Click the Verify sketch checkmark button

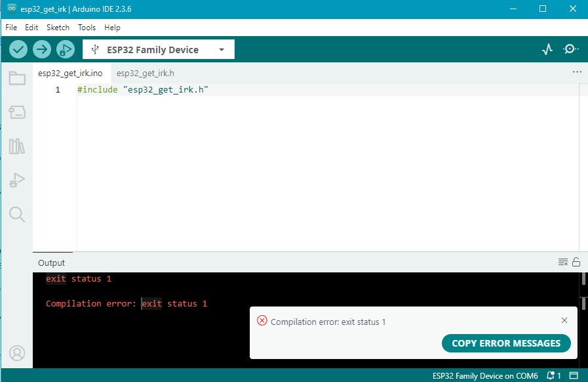click(18, 49)
